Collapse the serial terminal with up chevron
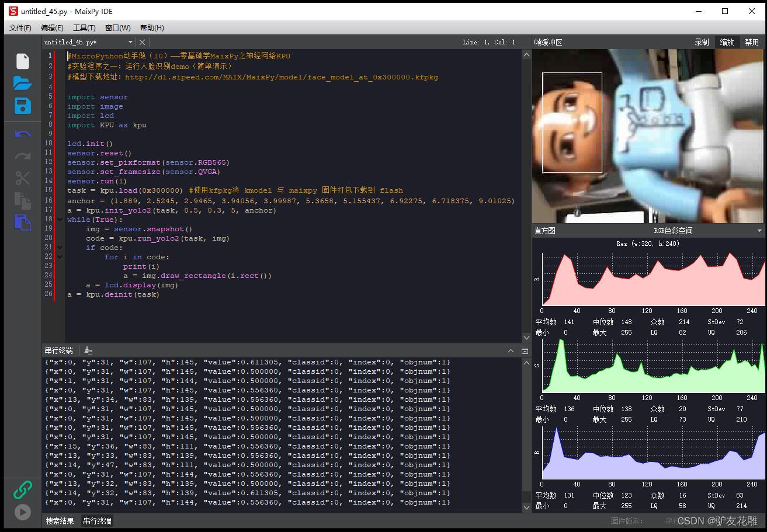This screenshot has width=767, height=532. (x=511, y=351)
